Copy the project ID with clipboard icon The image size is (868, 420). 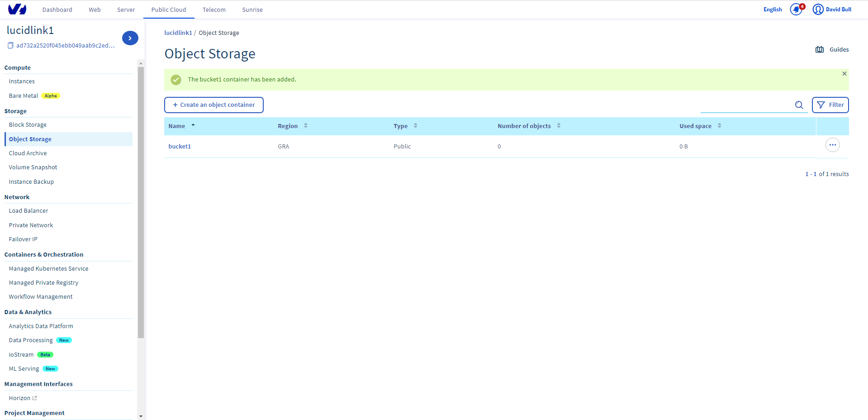coord(10,45)
